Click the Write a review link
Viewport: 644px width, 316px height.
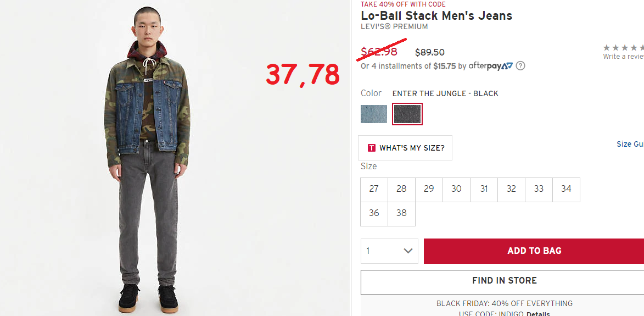[x=623, y=57]
